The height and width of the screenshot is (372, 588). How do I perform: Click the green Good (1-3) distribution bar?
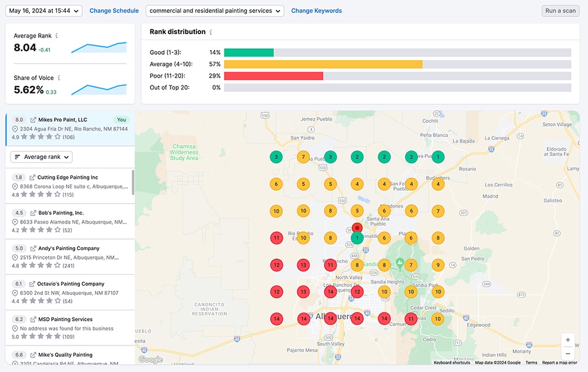[x=249, y=52]
